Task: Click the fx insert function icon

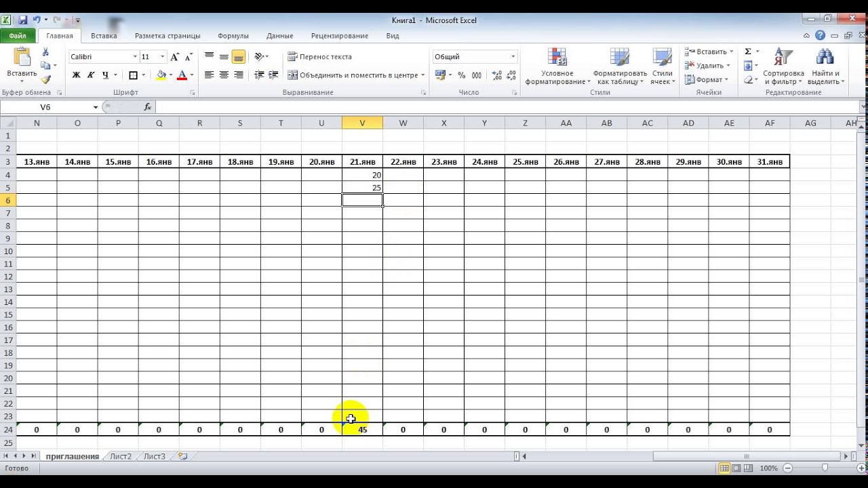Action: point(148,107)
